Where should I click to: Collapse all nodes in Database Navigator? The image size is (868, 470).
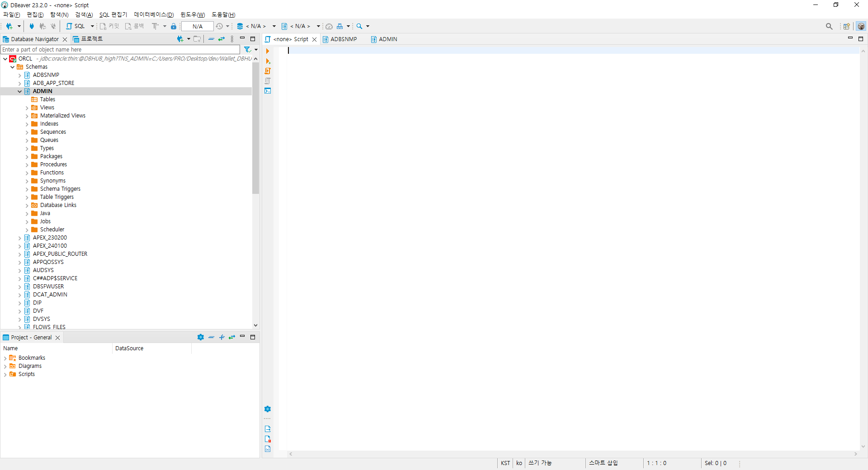pyautogui.click(x=211, y=39)
